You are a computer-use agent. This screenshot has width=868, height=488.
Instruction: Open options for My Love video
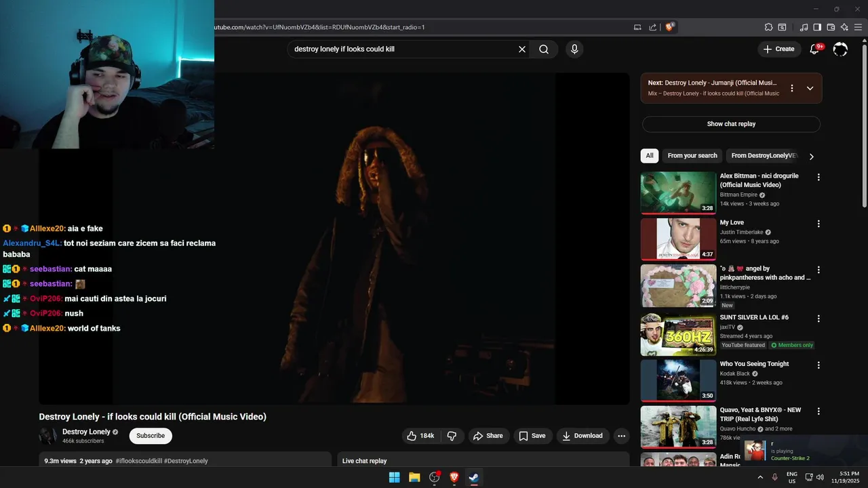pyautogui.click(x=818, y=224)
